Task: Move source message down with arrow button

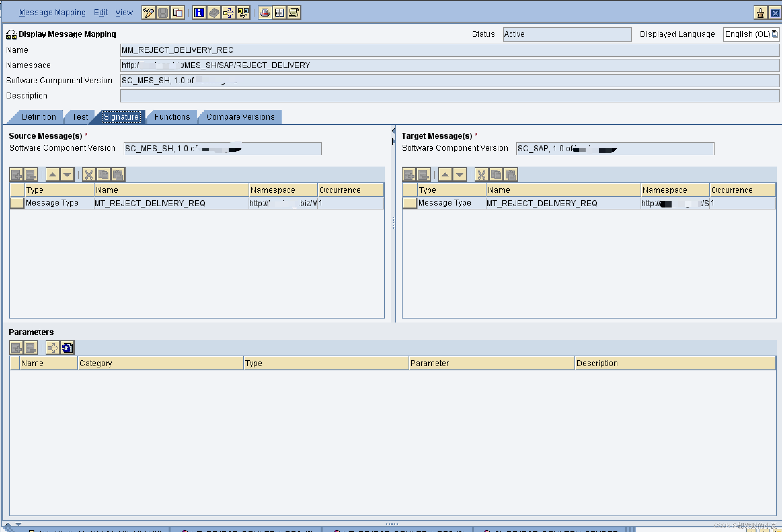Action: click(67, 174)
